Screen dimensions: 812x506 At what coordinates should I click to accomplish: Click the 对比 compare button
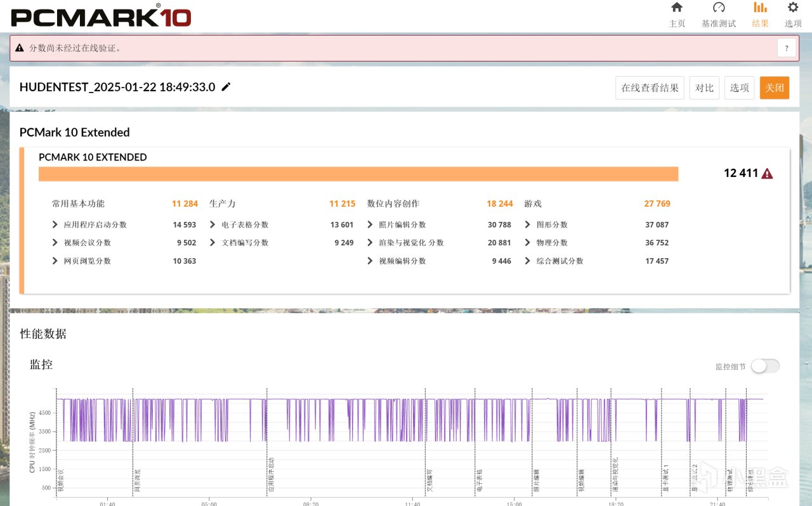(x=704, y=88)
